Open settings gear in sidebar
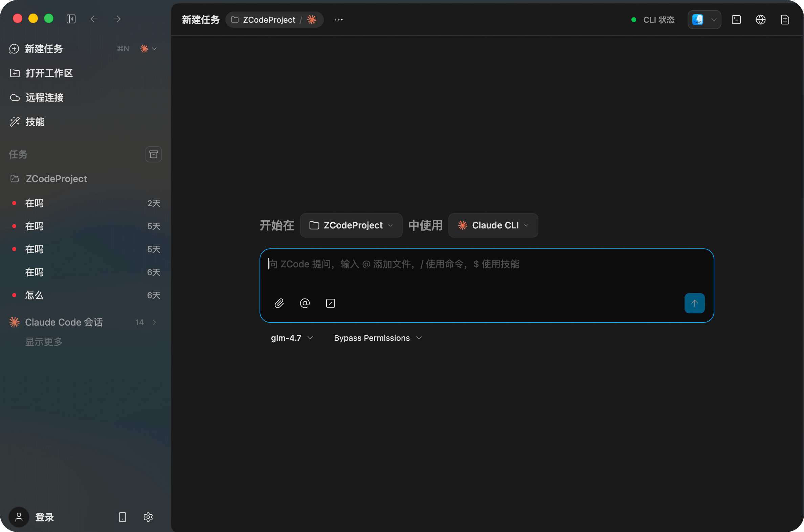This screenshot has width=804, height=532. (148, 517)
